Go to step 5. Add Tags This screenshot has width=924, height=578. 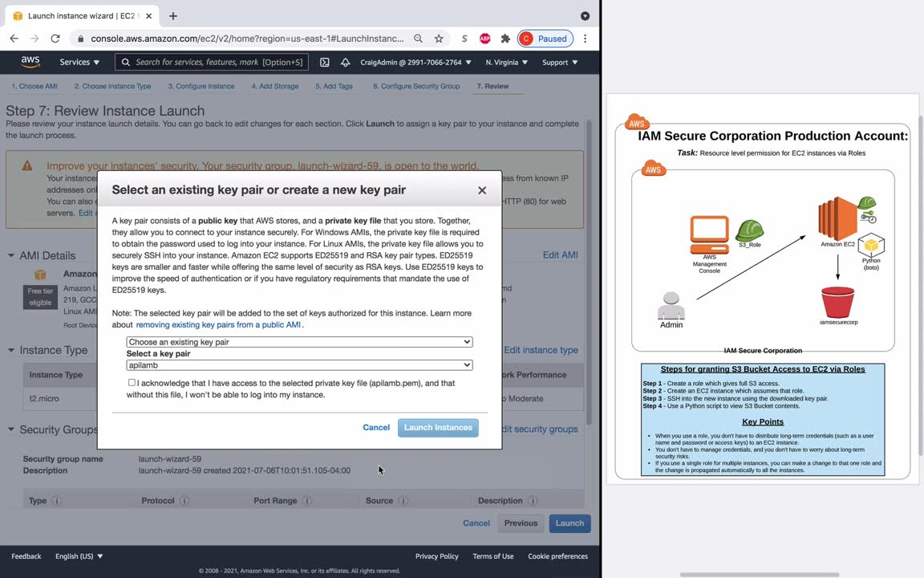334,86
